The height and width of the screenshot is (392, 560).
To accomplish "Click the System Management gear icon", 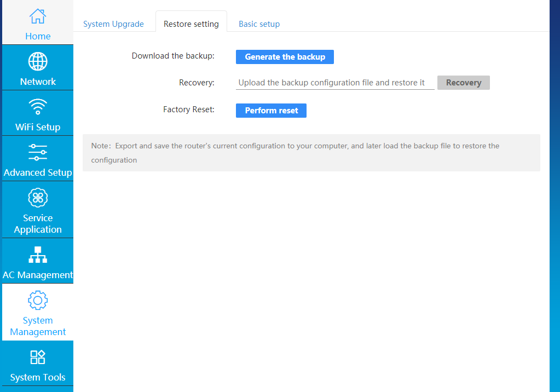I will (x=38, y=300).
